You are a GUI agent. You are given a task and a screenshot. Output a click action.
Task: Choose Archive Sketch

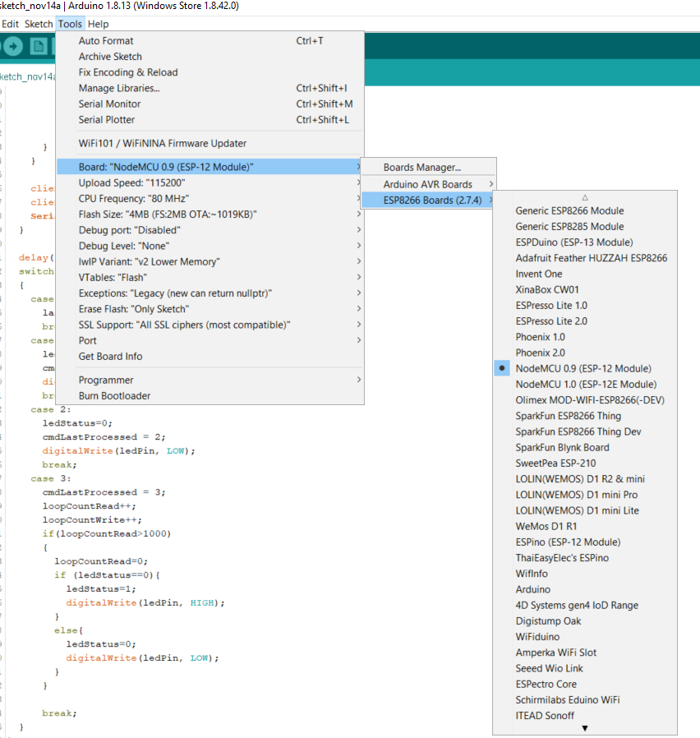(x=210, y=57)
